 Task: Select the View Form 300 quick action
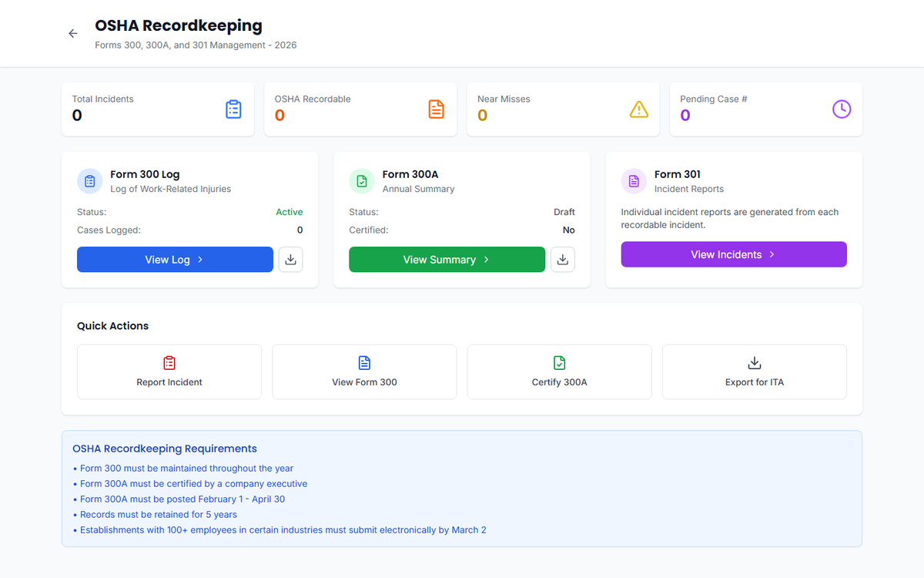pyautogui.click(x=364, y=371)
